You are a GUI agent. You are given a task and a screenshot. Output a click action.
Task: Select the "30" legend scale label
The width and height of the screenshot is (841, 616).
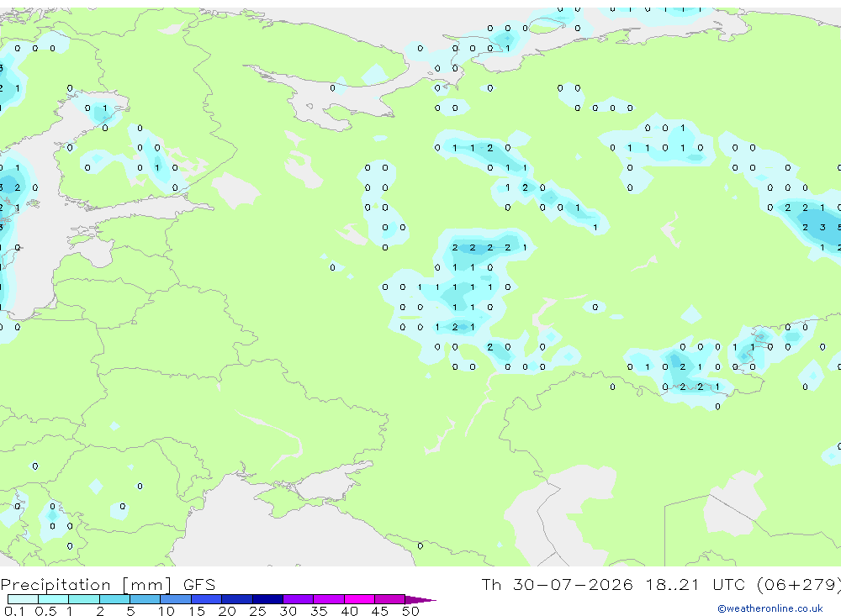click(x=288, y=611)
